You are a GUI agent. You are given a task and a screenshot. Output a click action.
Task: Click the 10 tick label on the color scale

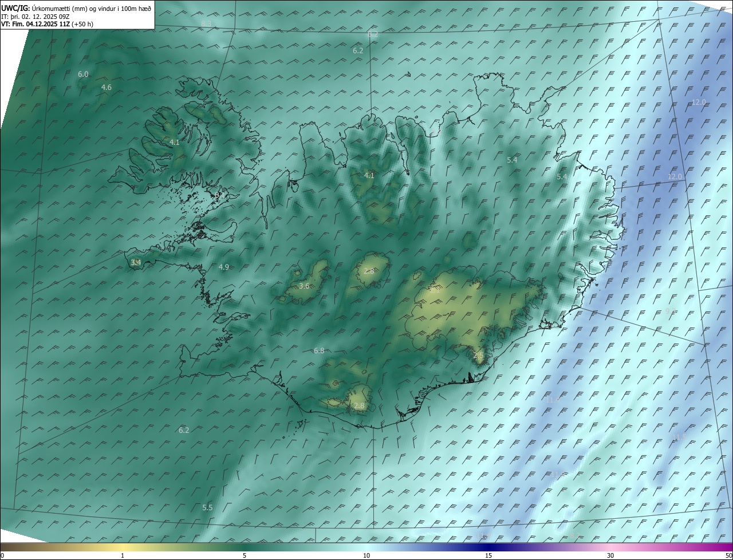[366, 555]
